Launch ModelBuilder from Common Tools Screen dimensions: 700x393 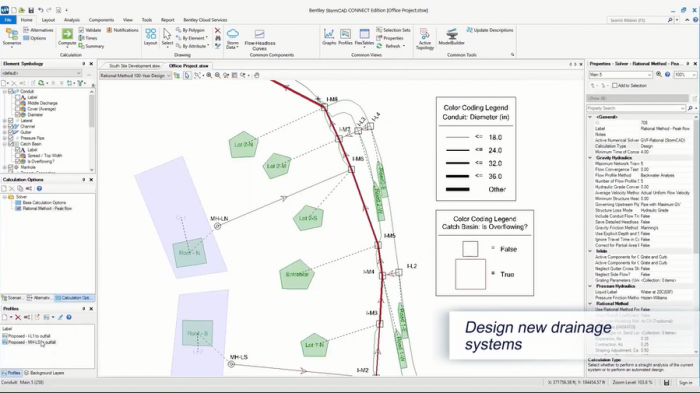[x=451, y=37]
